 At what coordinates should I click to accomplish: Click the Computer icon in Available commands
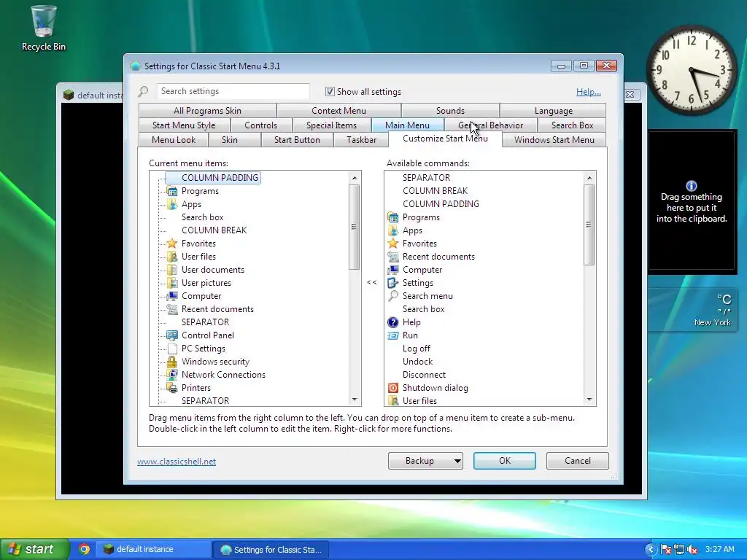(393, 270)
